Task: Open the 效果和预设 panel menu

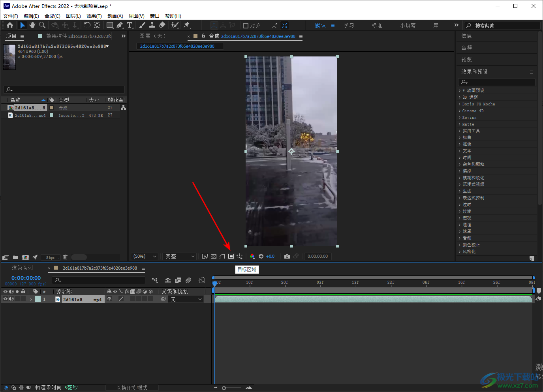Action: coord(532,72)
